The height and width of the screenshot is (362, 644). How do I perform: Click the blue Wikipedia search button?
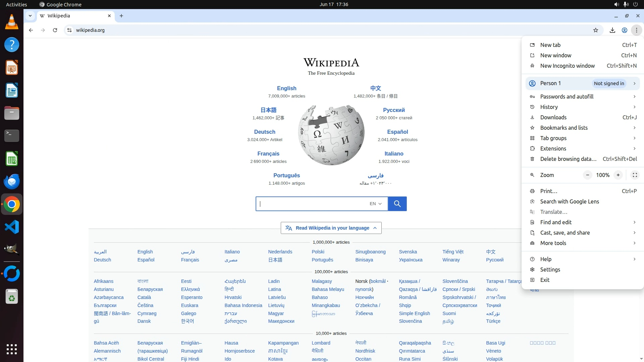tap(397, 204)
